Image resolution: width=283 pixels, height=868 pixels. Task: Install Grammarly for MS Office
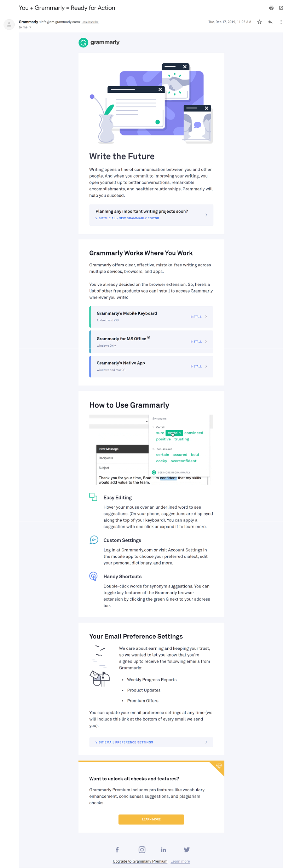tap(198, 341)
